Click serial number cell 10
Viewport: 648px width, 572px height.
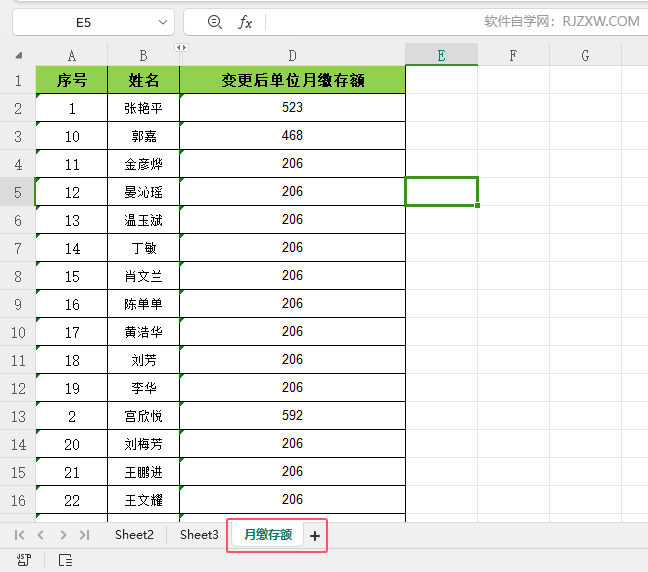[71, 136]
